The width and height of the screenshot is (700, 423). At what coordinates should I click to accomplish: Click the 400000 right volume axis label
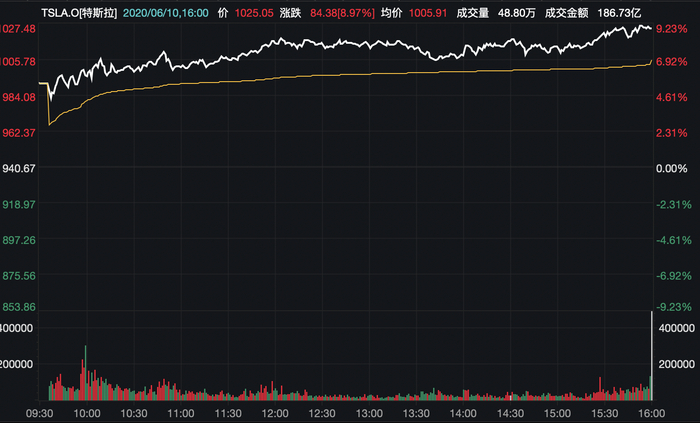click(676, 328)
